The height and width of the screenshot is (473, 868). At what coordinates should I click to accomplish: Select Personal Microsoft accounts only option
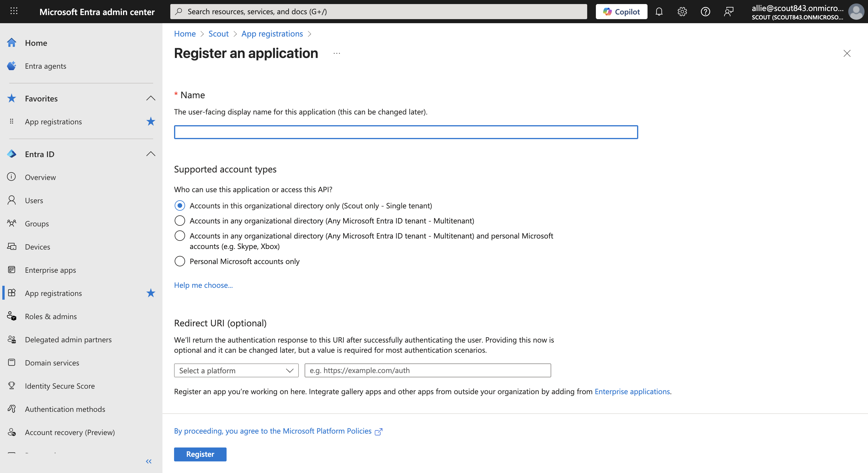tap(180, 261)
